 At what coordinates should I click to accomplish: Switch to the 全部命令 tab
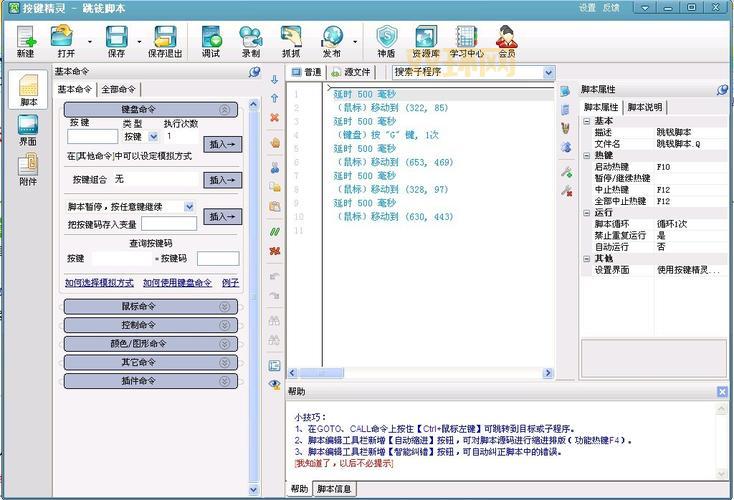click(121, 89)
